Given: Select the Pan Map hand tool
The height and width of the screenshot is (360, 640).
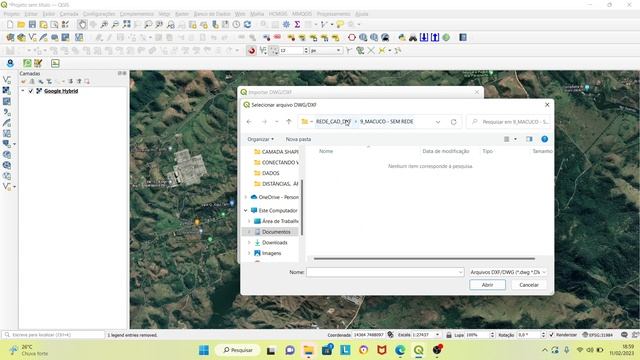Looking at the screenshot, I should [x=82, y=24].
